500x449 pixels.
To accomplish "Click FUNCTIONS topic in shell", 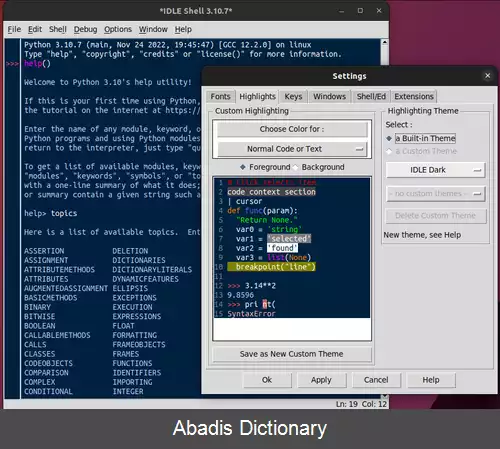I will [x=132, y=363].
